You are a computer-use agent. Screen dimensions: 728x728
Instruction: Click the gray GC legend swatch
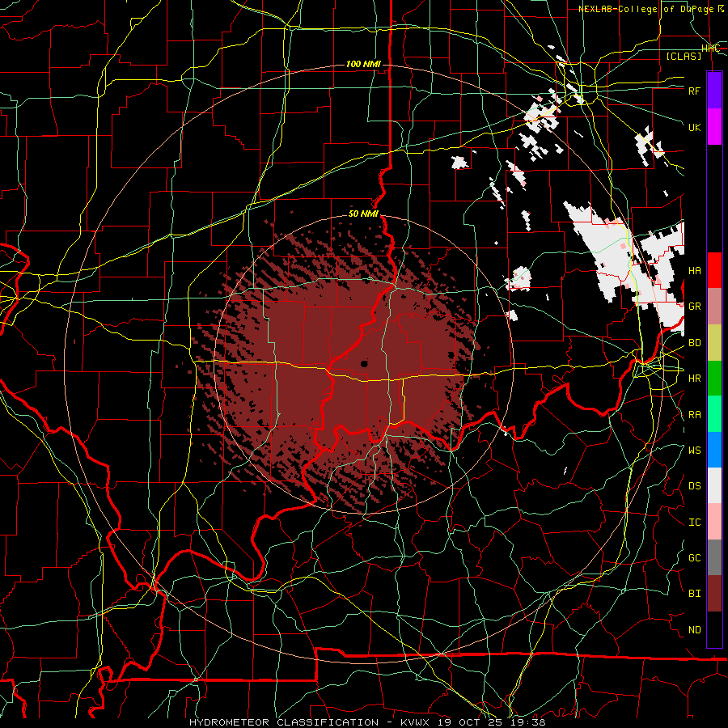[714, 557]
